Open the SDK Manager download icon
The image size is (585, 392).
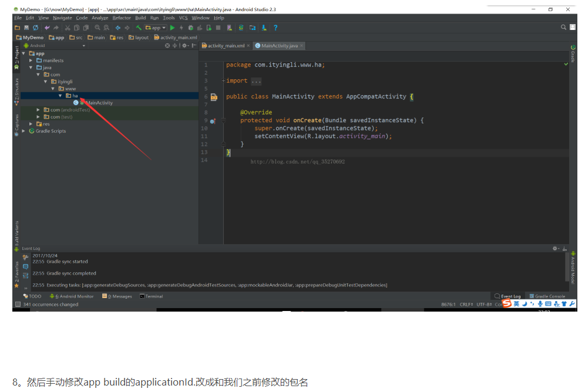[x=264, y=28]
